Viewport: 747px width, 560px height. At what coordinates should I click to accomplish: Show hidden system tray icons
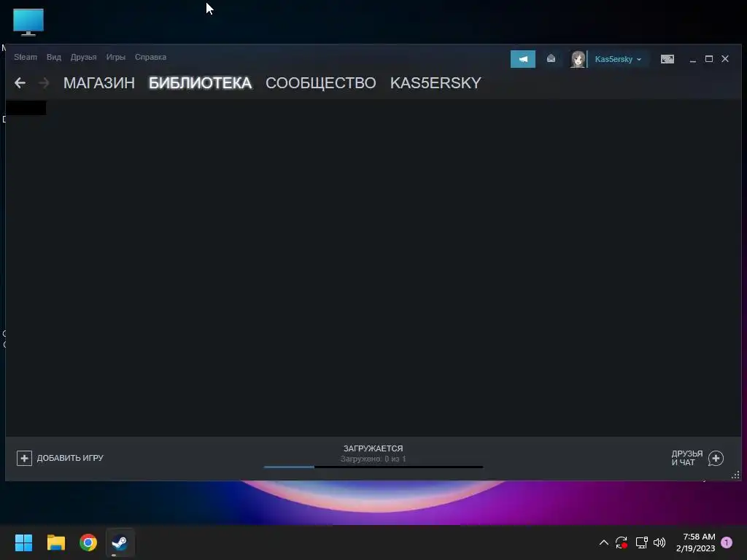pyautogui.click(x=603, y=542)
